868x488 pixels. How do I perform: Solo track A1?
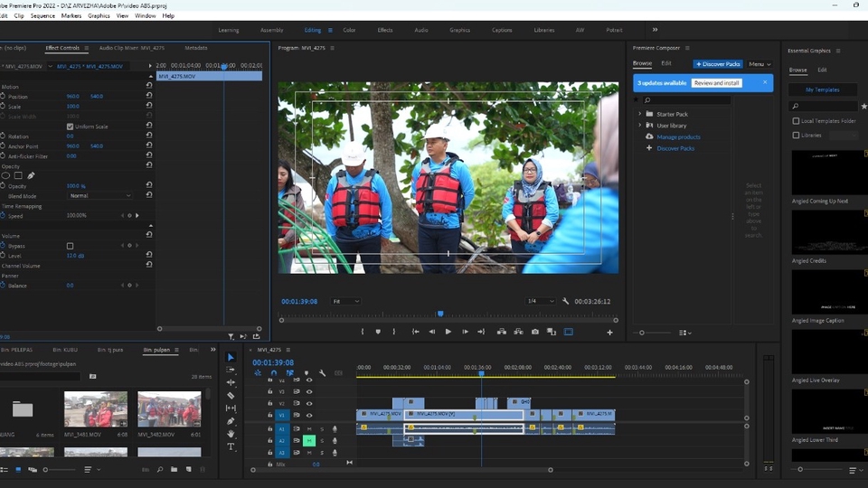[x=322, y=429]
